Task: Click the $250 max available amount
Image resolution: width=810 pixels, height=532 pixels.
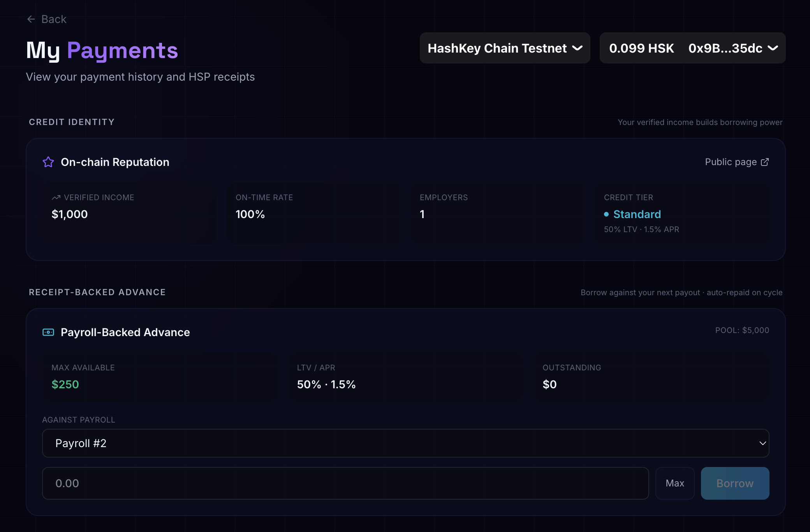Action: pos(65,384)
